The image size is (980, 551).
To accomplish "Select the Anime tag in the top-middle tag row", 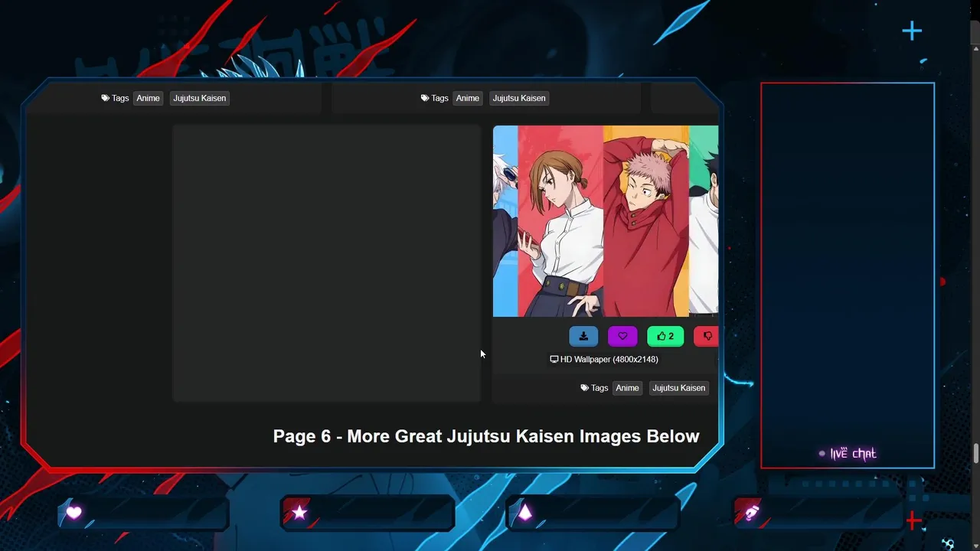I will click(468, 98).
